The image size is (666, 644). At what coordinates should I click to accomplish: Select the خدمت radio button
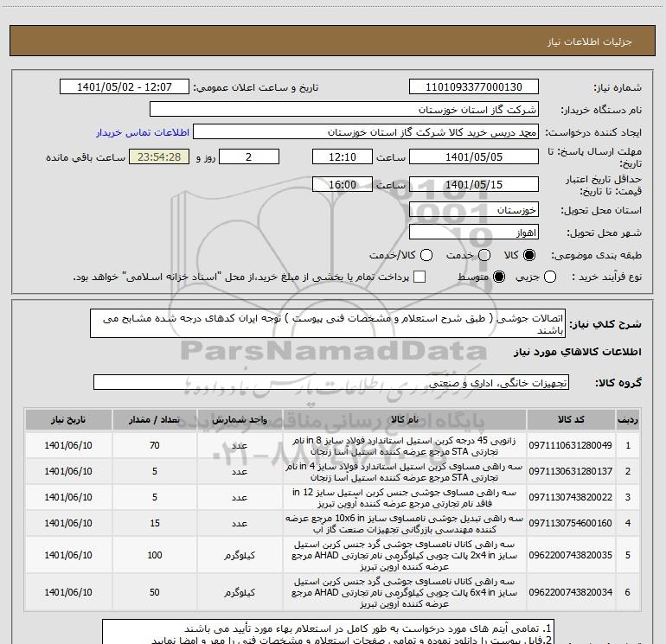(x=484, y=255)
